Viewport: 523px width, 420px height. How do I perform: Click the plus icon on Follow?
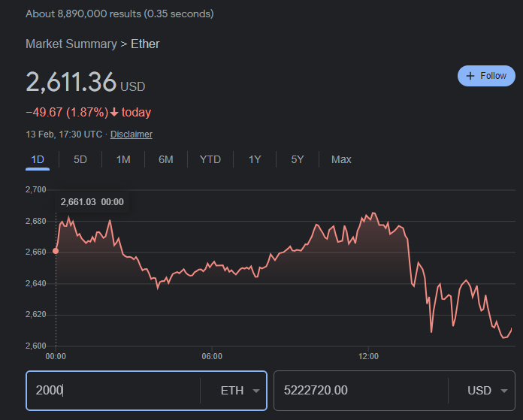click(x=470, y=76)
